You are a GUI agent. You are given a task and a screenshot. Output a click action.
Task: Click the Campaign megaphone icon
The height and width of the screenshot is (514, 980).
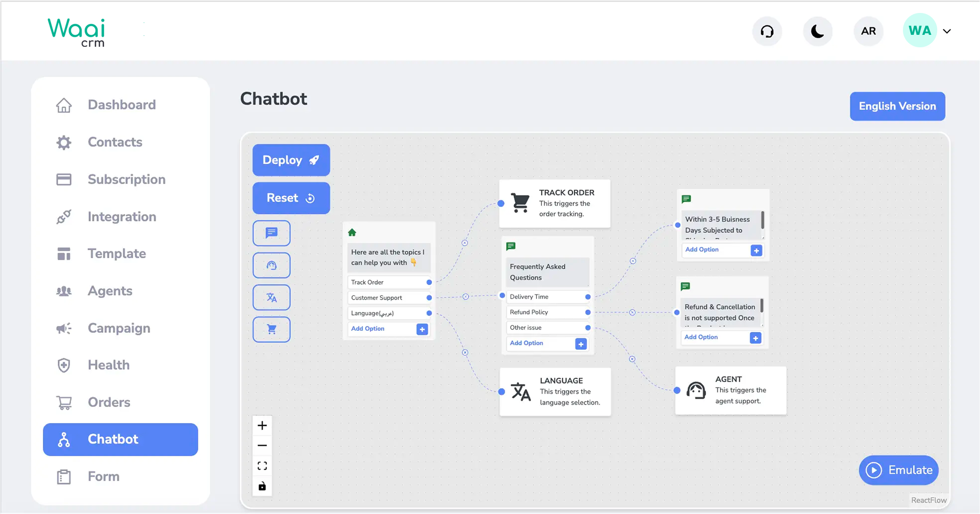click(x=64, y=328)
